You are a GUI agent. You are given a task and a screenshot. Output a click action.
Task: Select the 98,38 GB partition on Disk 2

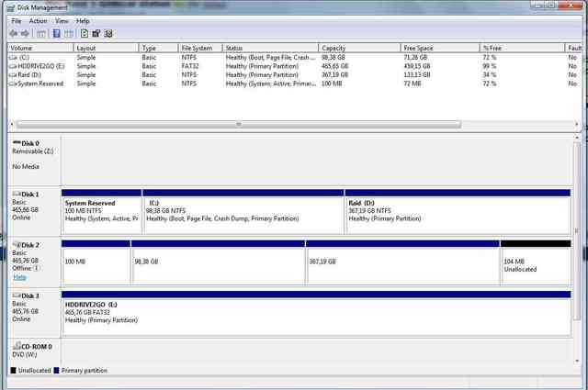219,262
